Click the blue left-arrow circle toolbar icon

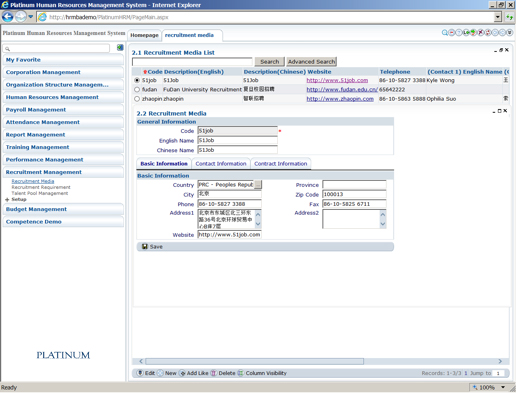(502, 33)
